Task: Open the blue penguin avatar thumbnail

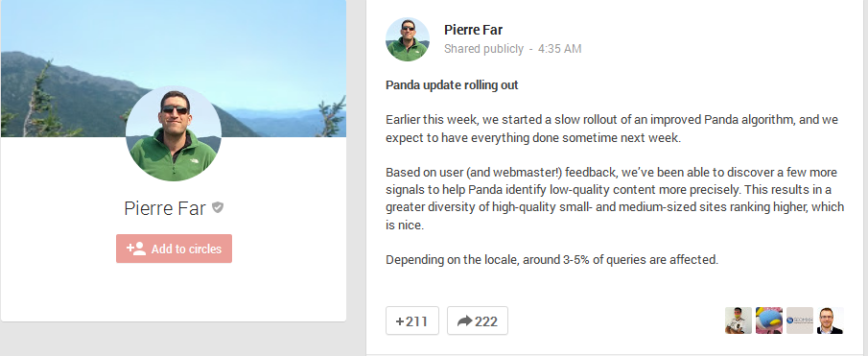Action: pos(769,320)
